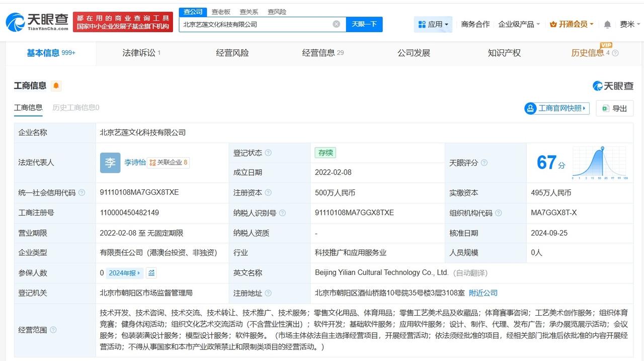Click help icon next to 天眼评分

pos(484,163)
